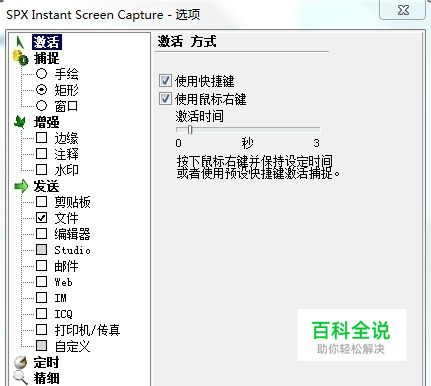
Task: Click the green leaf 增强 icon
Action: pos(20,122)
